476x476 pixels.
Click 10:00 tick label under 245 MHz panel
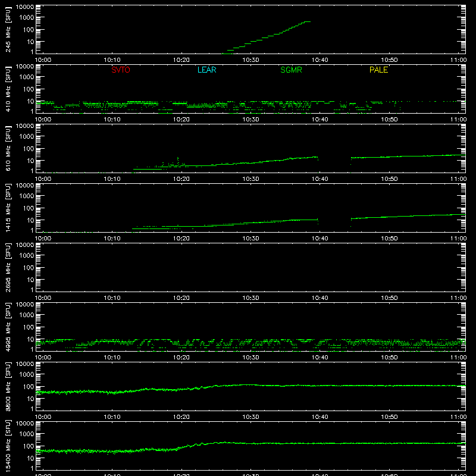[43, 60]
